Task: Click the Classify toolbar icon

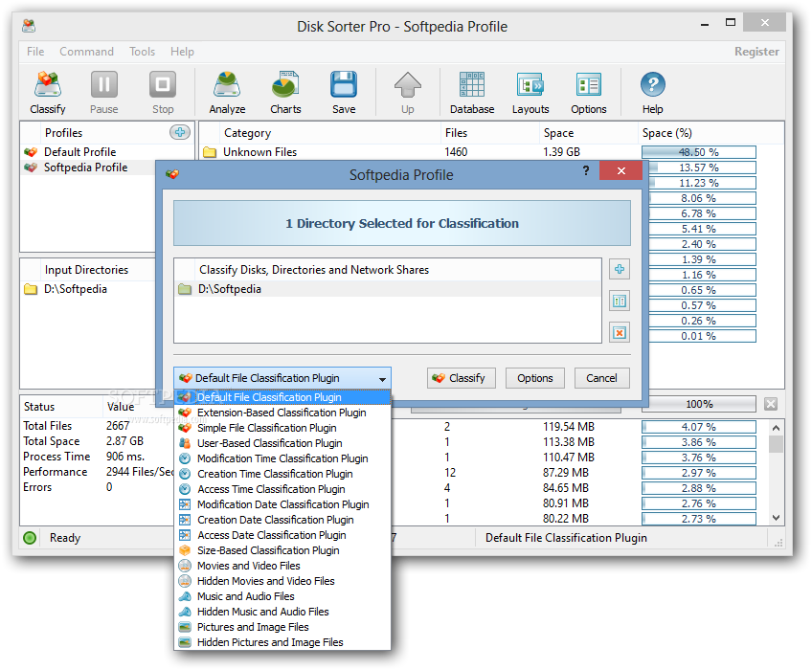Action: 48,93
